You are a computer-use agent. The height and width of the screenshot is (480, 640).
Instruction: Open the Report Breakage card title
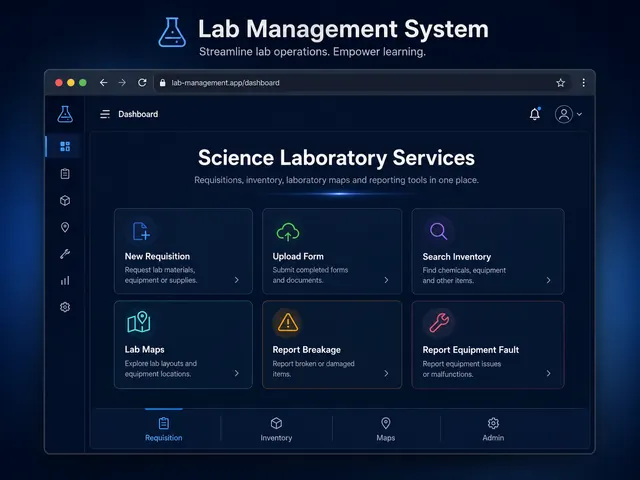pos(307,350)
